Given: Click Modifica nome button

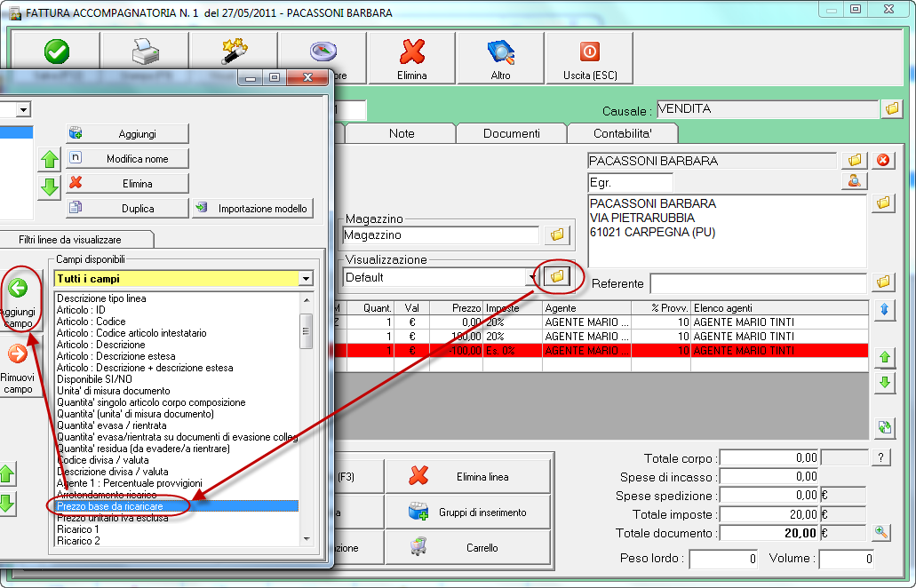Looking at the screenshot, I should [x=127, y=159].
